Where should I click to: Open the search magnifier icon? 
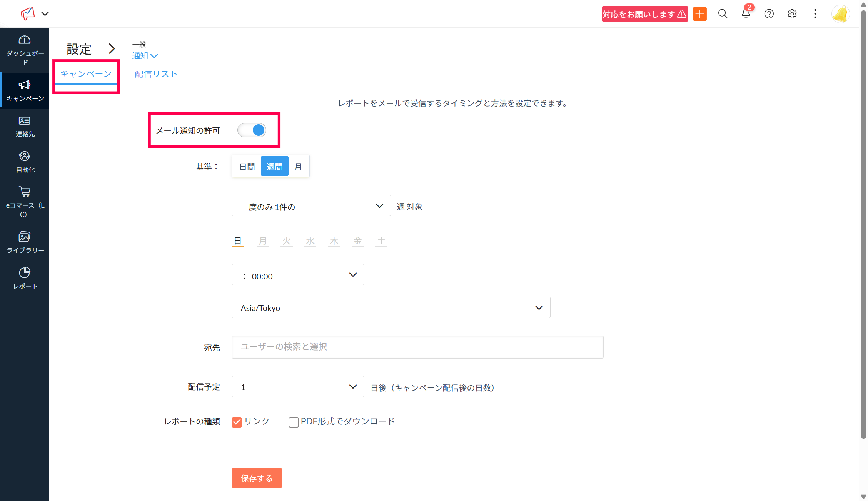[723, 14]
